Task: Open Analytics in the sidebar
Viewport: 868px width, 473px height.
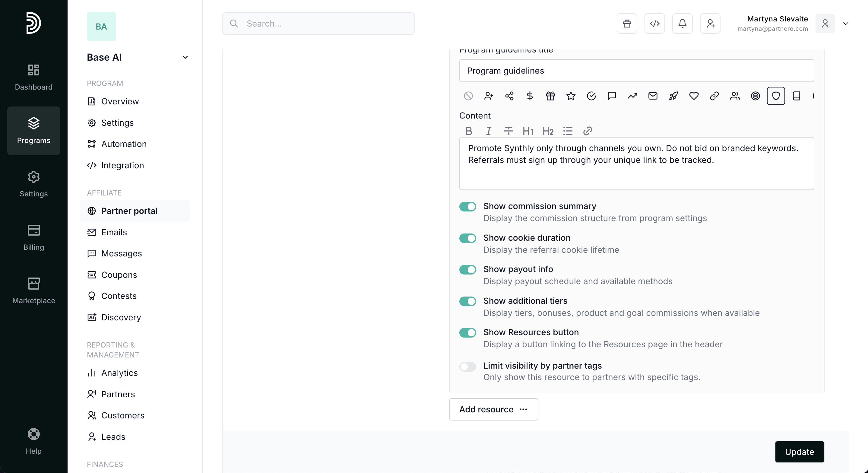Action: click(119, 373)
